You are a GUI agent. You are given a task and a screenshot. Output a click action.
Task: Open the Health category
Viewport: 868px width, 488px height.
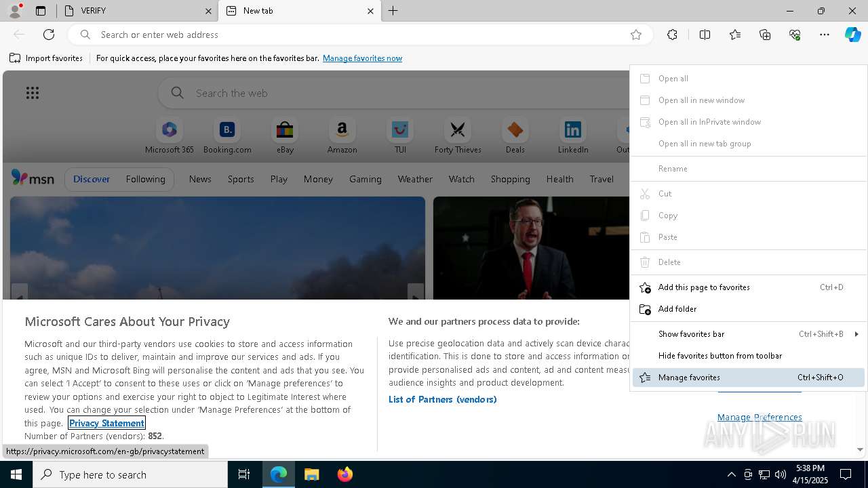point(559,179)
